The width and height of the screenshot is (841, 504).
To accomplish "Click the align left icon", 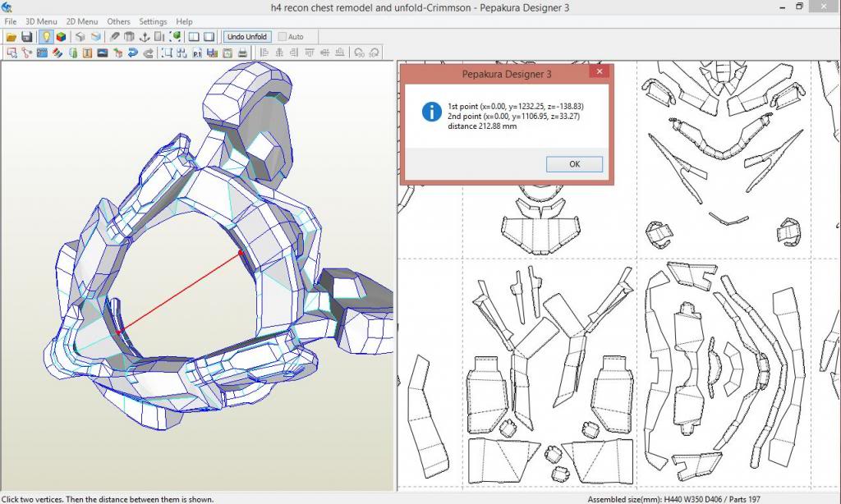I will tap(264, 53).
